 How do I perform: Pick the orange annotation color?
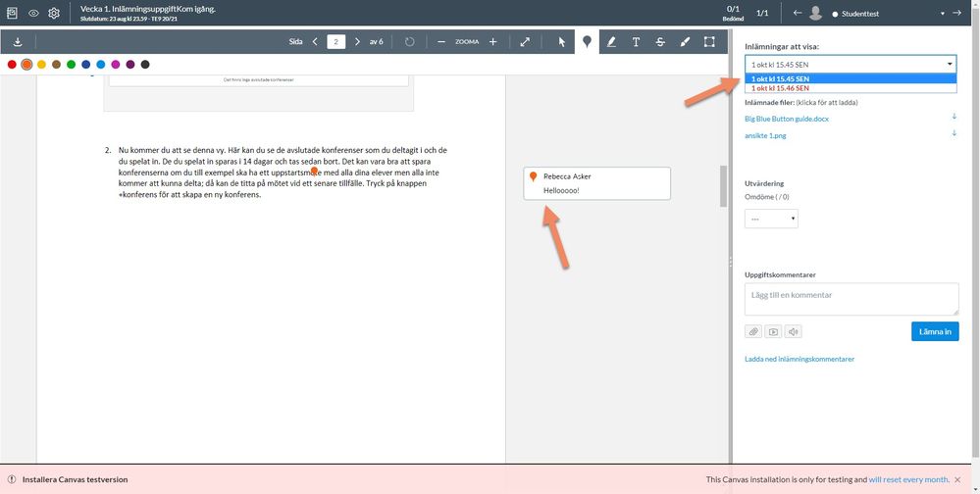[26, 65]
